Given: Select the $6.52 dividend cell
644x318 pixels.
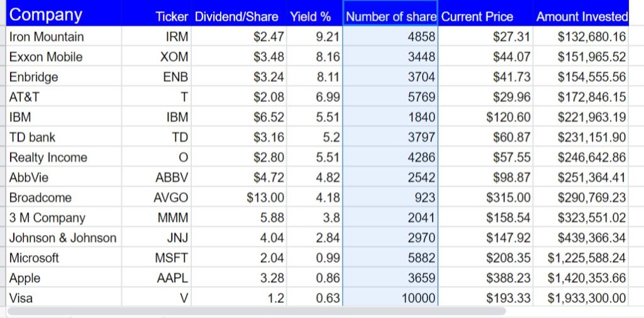Looking at the screenshot, I should (x=238, y=117).
